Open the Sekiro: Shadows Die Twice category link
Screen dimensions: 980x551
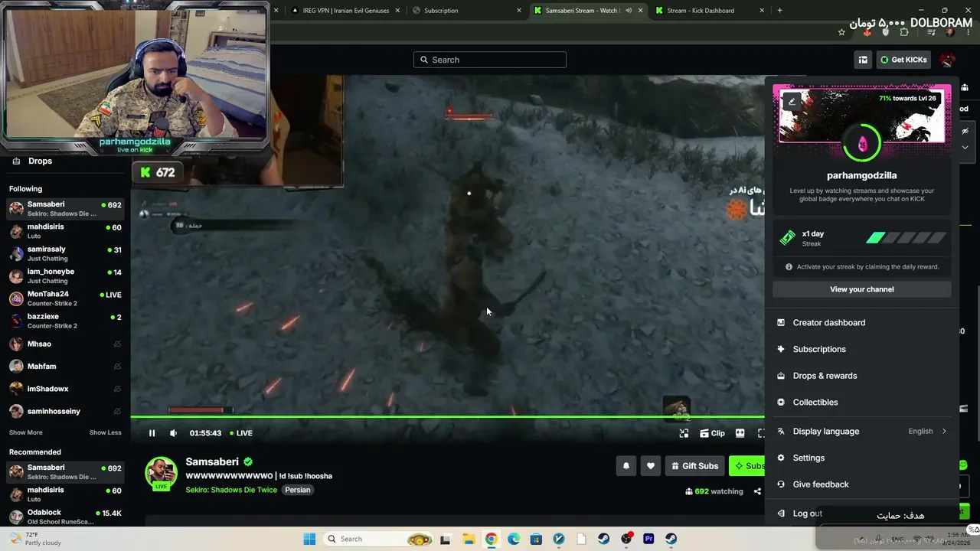click(231, 490)
